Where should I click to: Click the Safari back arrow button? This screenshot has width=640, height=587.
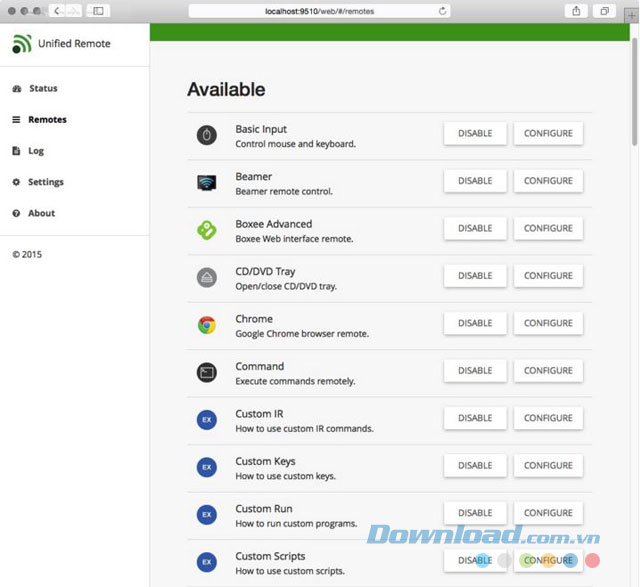pyautogui.click(x=57, y=11)
